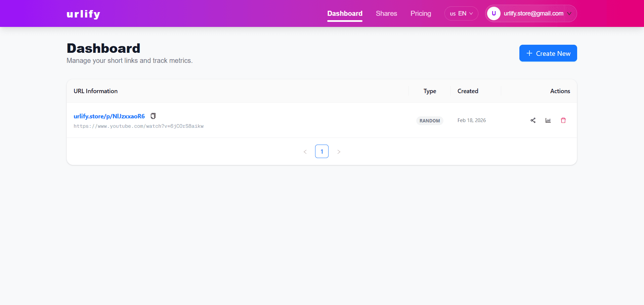Image resolution: width=644 pixels, height=305 pixels.
Task: Click the next-page arrow in pagination
Action: click(339, 151)
